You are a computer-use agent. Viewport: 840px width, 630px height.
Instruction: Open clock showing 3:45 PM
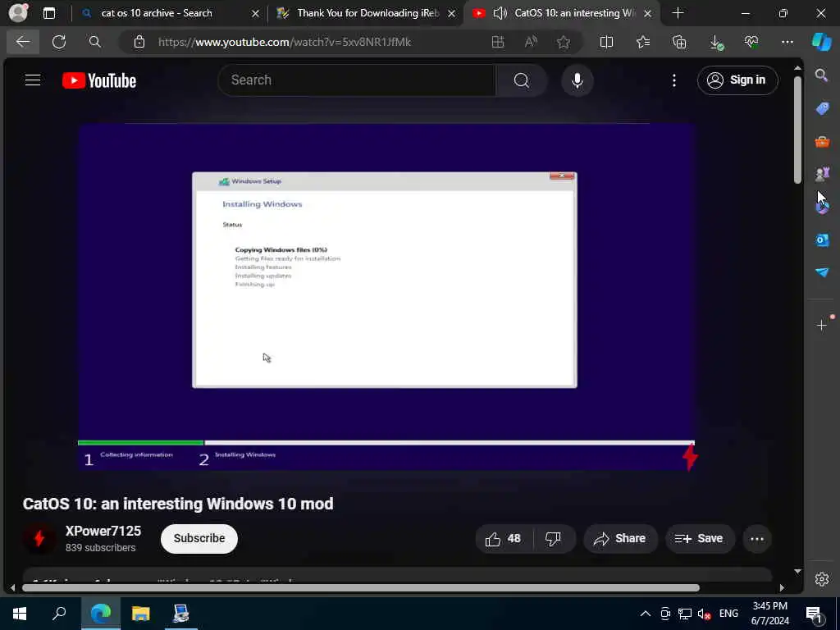[769, 614]
